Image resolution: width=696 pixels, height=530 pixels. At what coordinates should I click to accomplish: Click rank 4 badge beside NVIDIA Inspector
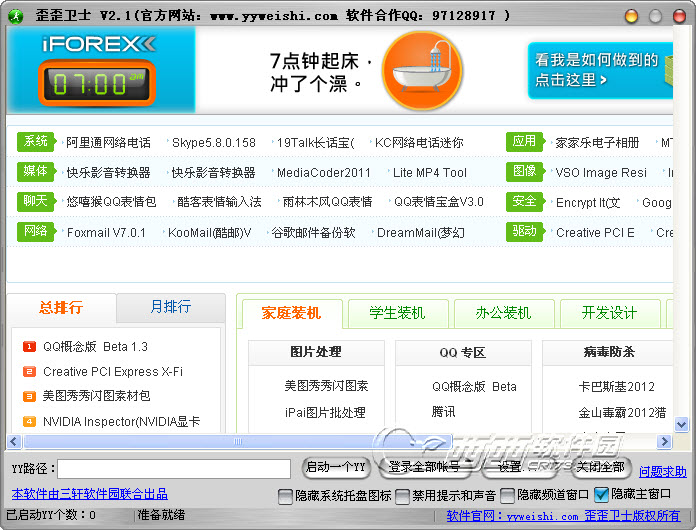29,421
